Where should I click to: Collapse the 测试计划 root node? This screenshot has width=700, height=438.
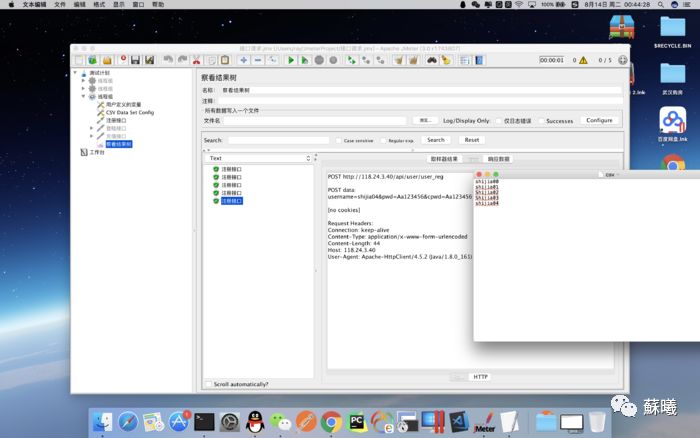[75, 72]
